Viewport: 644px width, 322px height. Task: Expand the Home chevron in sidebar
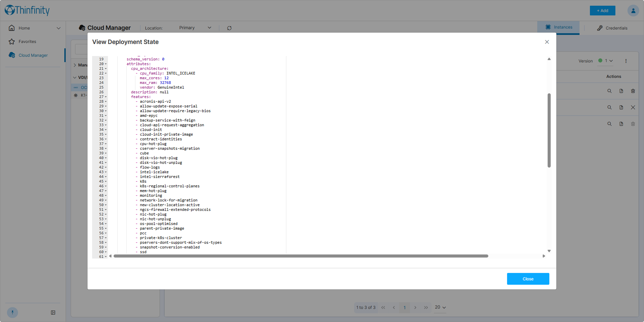[59, 28]
